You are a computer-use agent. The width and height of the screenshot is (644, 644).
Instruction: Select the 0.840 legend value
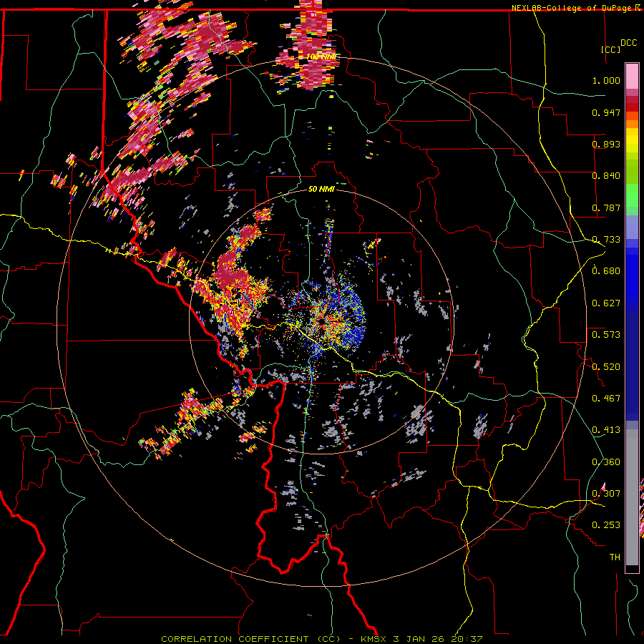coord(606,176)
